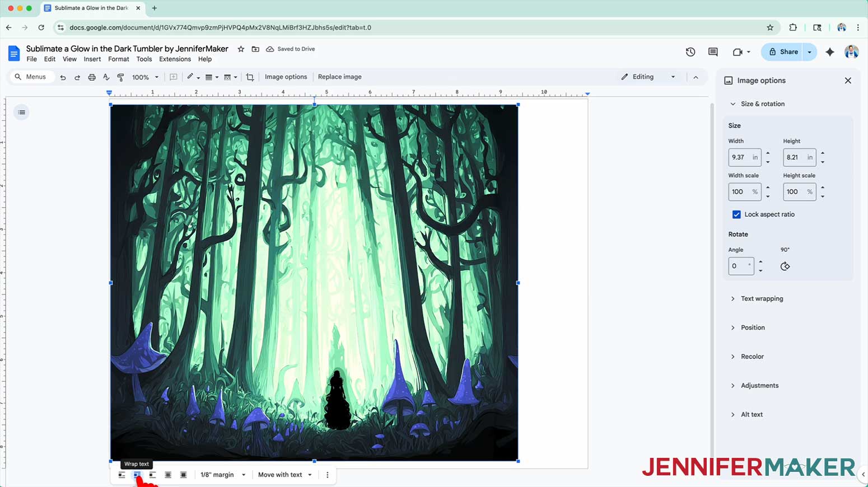The image size is (868, 487).
Task: Click the Image options toolbar button
Action: point(286,77)
